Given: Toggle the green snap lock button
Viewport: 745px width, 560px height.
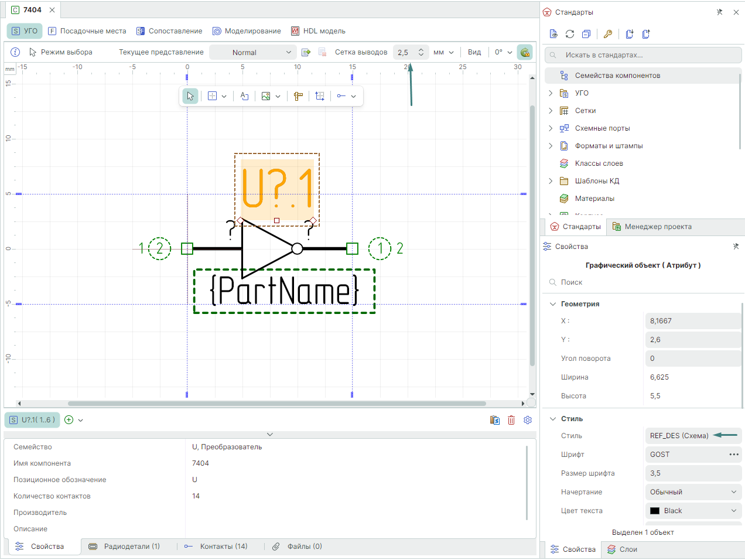Looking at the screenshot, I should pyautogui.click(x=525, y=52).
